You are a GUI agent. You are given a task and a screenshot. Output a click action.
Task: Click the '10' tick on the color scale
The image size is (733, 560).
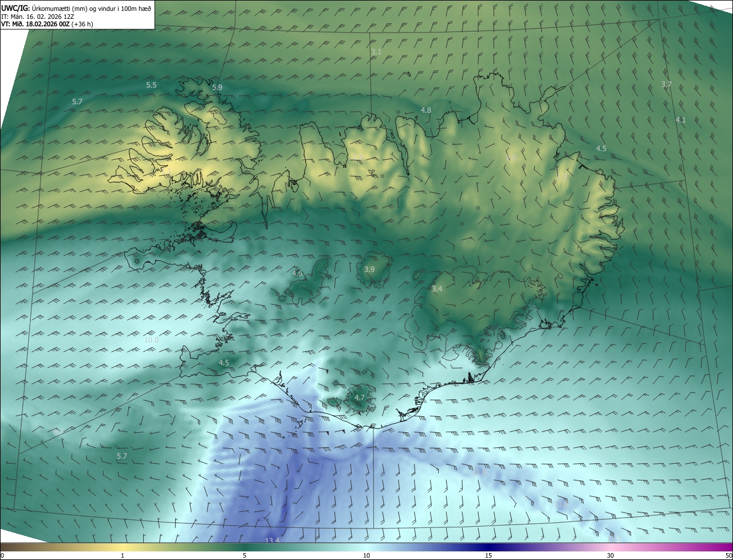coord(366,555)
